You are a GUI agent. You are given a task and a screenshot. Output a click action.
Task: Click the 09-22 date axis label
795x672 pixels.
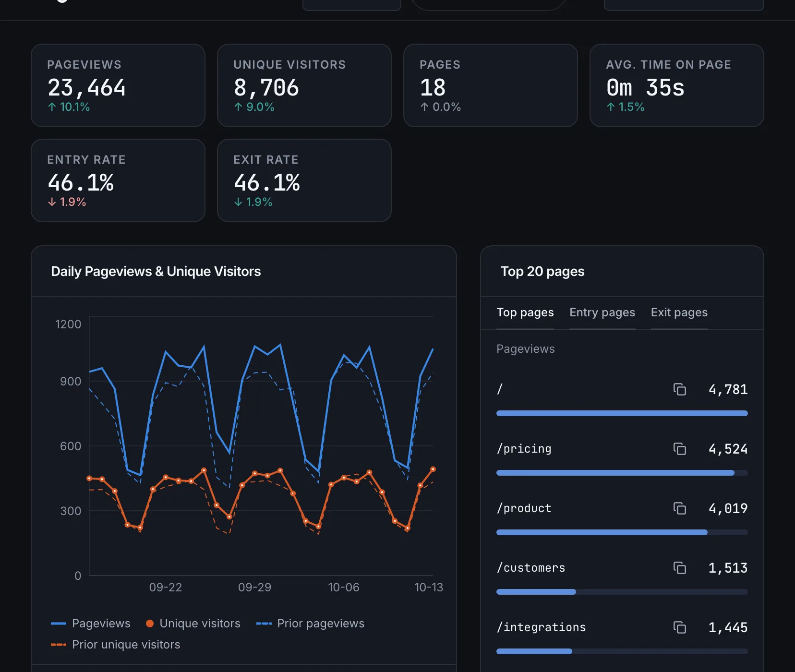coord(166,587)
